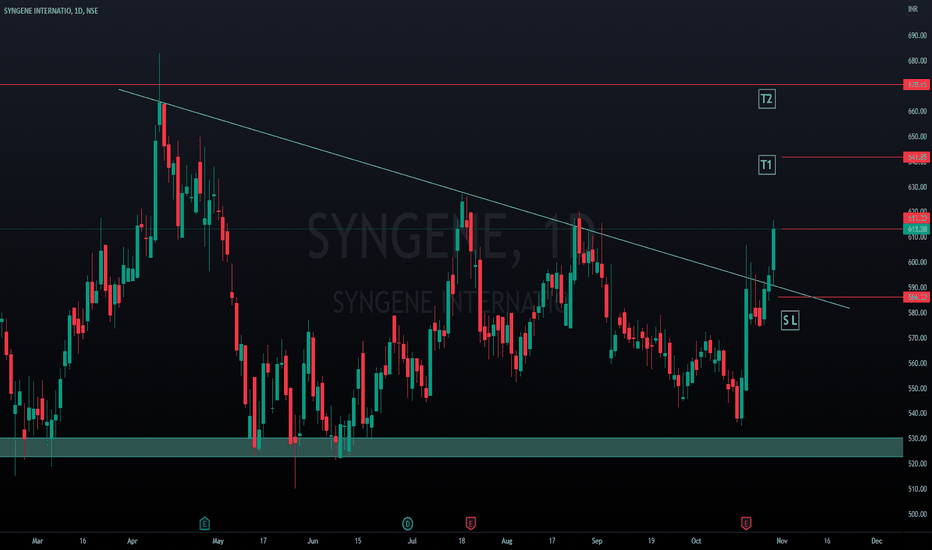Click the Mar label on time axis

[x=37, y=541]
